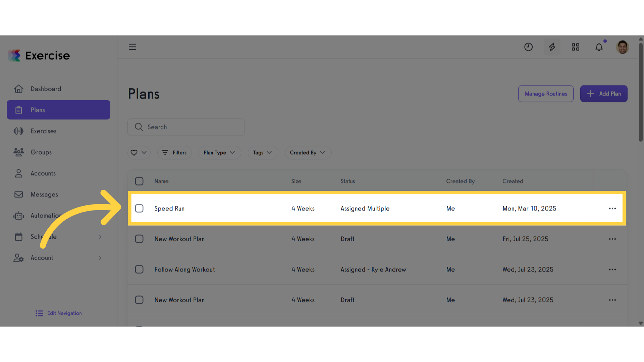Screen dimensions: 644x362
Task: Click the Filters button
Action: pyautogui.click(x=174, y=153)
